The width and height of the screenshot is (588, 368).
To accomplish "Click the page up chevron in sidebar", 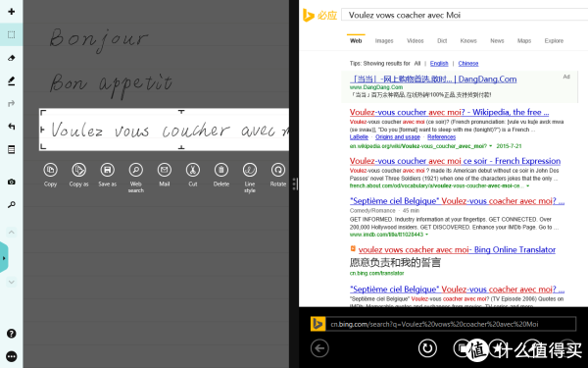I will (x=11, y=232).
